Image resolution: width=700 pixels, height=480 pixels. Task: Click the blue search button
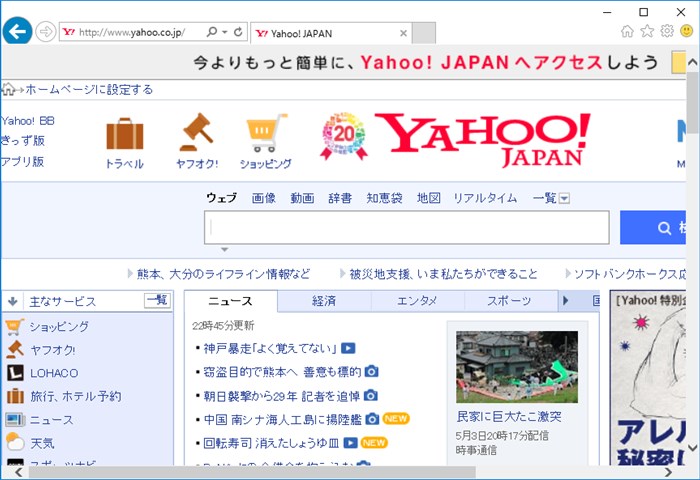point(653,228)
